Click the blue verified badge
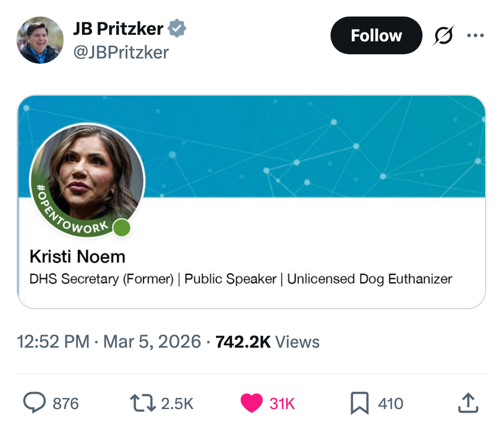Viewport: 504px width, 425px height. coord(177,28)
